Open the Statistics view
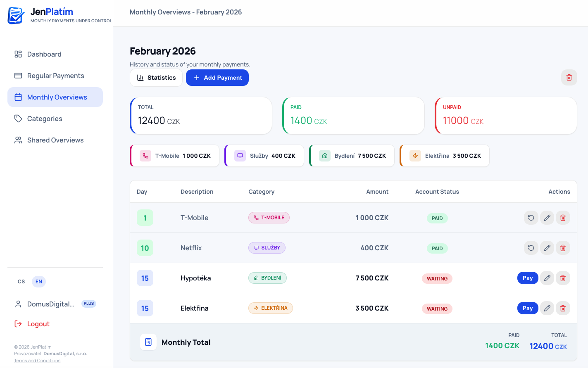 156,78
